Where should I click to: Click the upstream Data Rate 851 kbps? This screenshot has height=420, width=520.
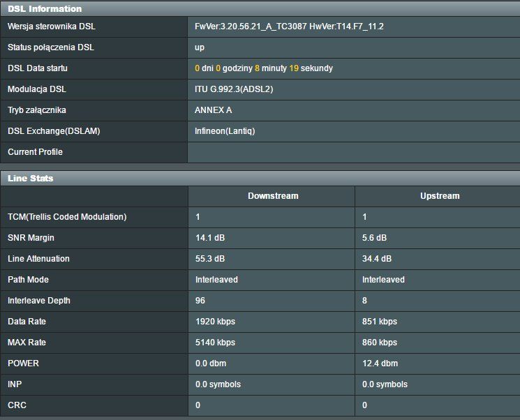click(x=379, y=322)
